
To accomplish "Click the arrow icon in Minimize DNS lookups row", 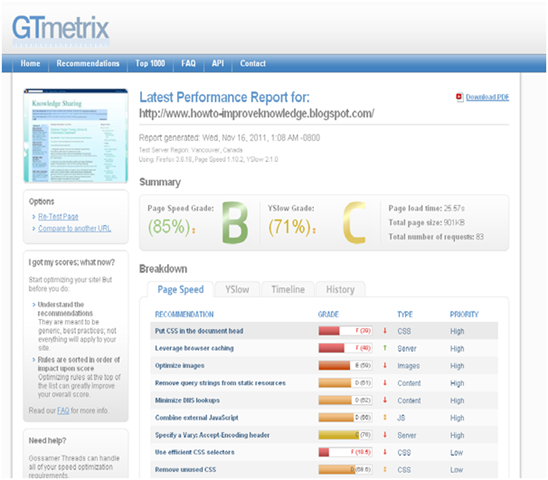I will click(385, 400).
